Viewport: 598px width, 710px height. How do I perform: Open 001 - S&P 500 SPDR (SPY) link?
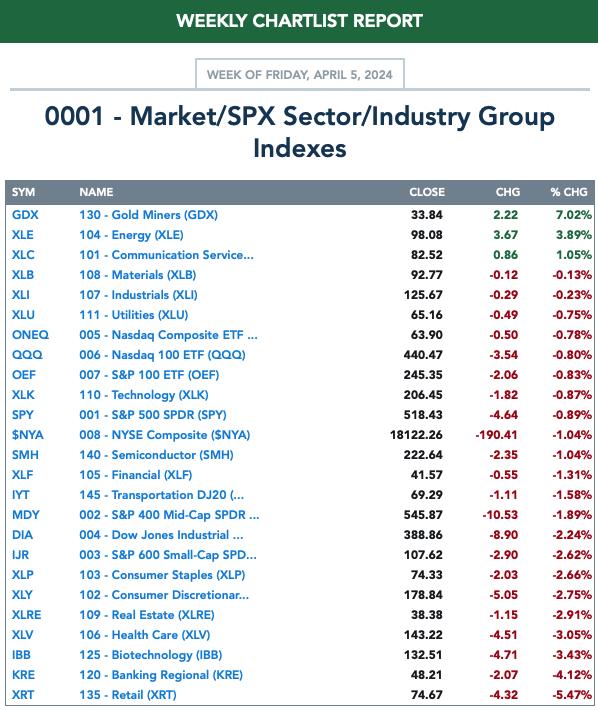[153, 415]
